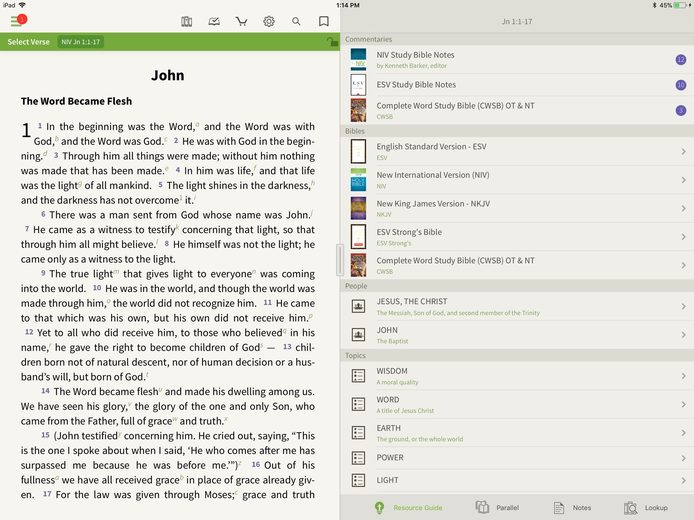The width and height of the screenshot is (694, 520).
Task: Tap verse number 14 in the passage
Action: [45, 391]
